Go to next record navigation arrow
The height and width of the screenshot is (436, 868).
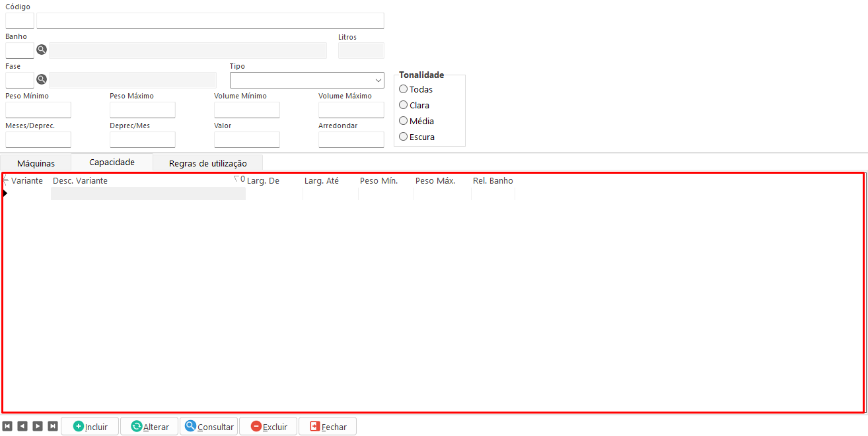point(38,427)
